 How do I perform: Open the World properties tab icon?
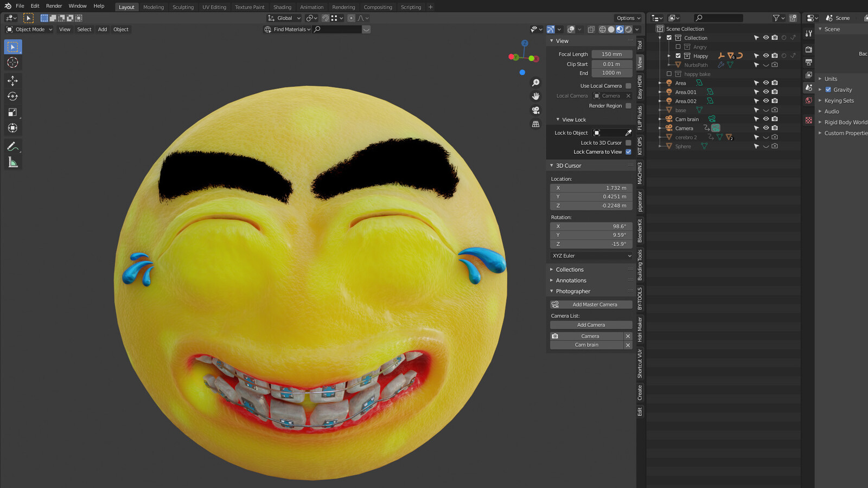coord(809,100)
